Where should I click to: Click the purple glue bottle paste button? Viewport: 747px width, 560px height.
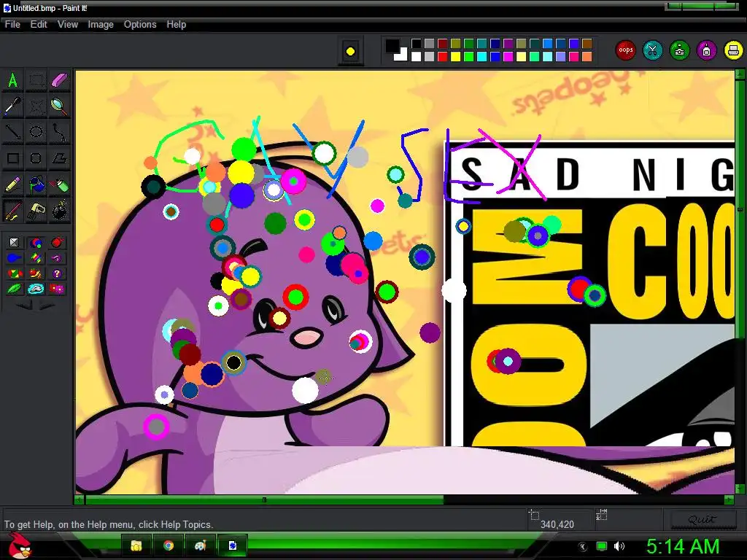[x=706, y=50]
